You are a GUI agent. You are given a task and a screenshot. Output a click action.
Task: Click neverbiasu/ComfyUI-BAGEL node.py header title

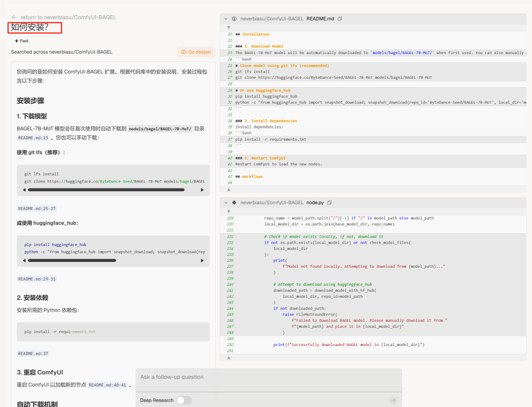(x=282, y=203)
